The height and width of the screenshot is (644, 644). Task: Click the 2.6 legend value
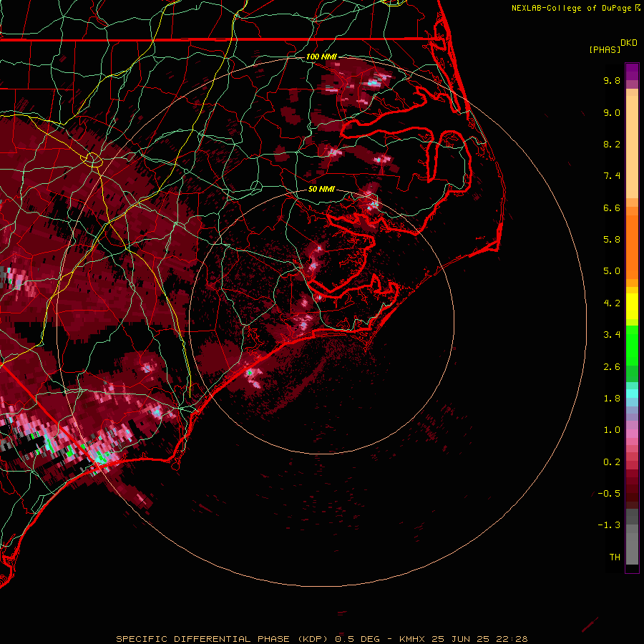[612, 367]
